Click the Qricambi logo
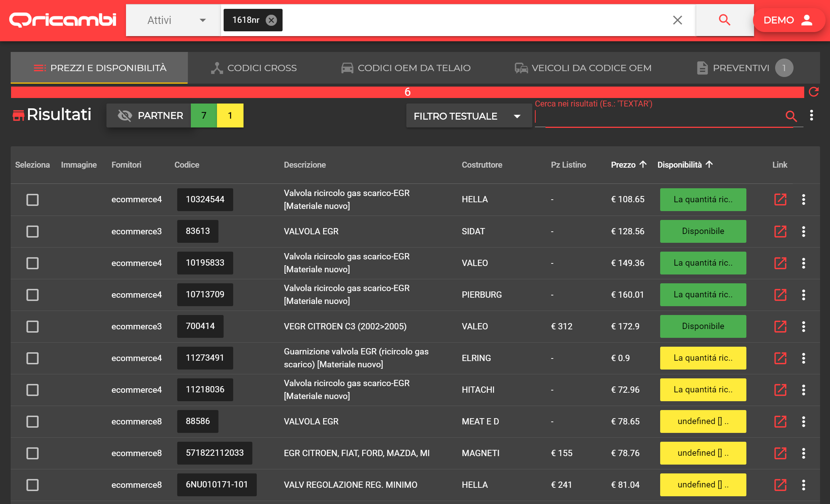This screenshot has height=504, width=830. (x=63, y=20)
